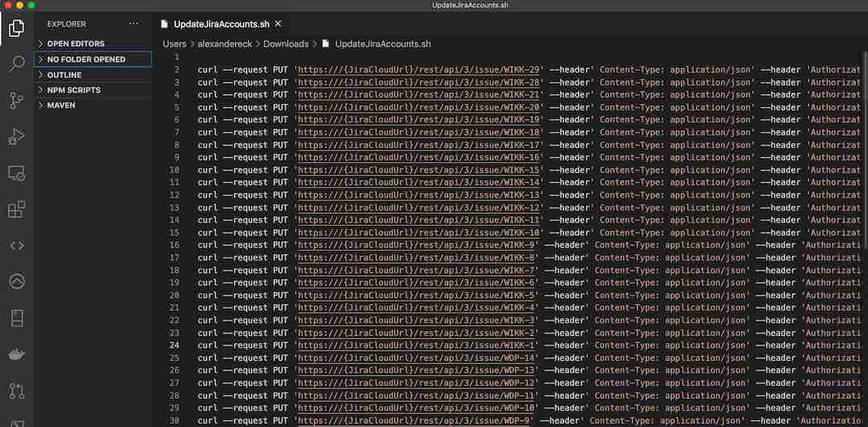868x427 pixels.
Task: Click the WDP-10 issue URL on line 29
Action: tap(416, 409)
